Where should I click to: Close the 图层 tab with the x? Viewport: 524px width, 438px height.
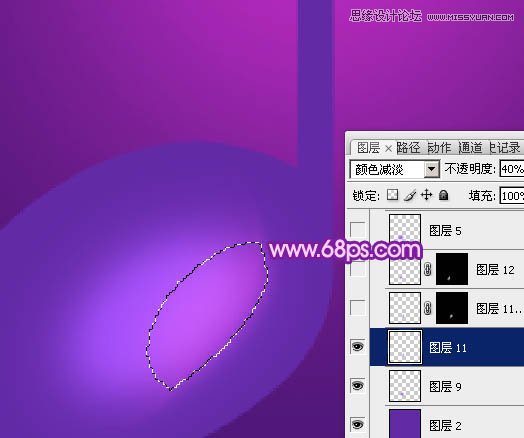coord(388,148)
